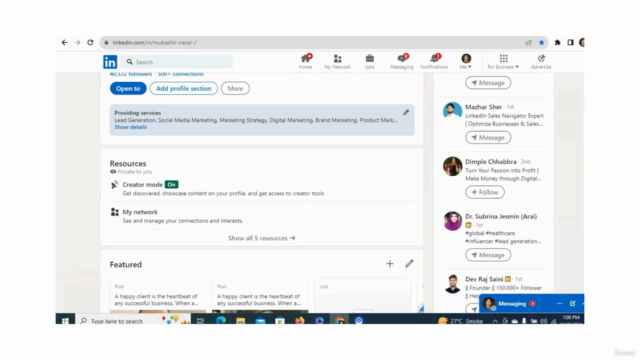Viewport: 640px width, 360px height.
Task: Open the browser extensions puzzle icon
Action: tap(558, 42)
